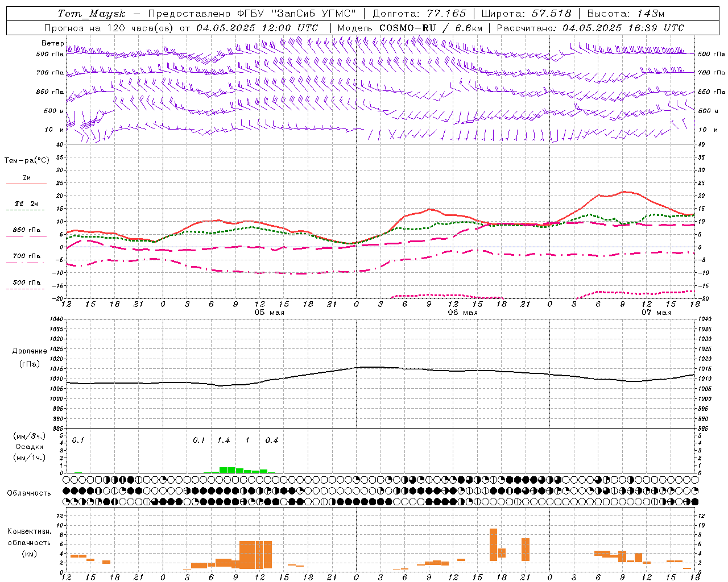
Task: Click the 'Долгота: 77.165' longitude value
Action: [x=419, y=14]
